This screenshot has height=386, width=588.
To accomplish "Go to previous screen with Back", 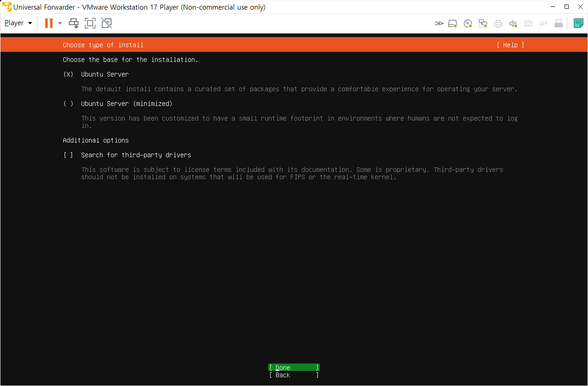I will [294, 375].
